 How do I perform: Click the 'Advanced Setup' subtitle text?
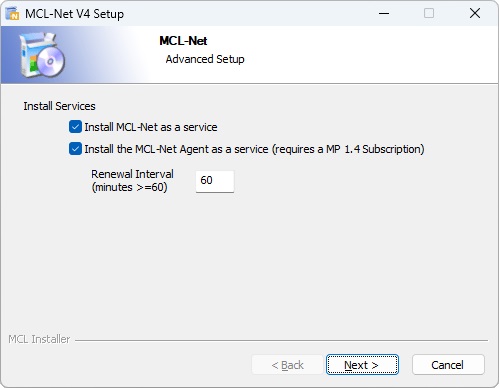[x=205, y=59]
